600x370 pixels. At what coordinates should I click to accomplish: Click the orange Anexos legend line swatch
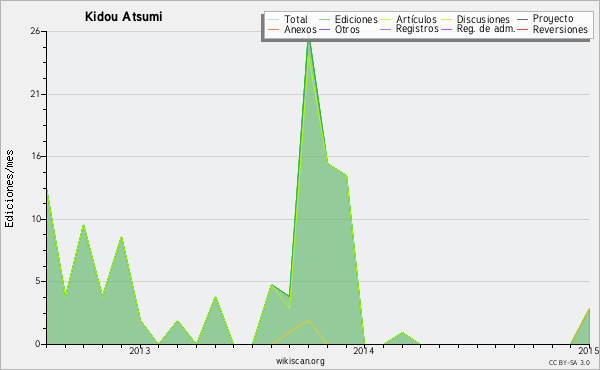[x=274, y=29]
